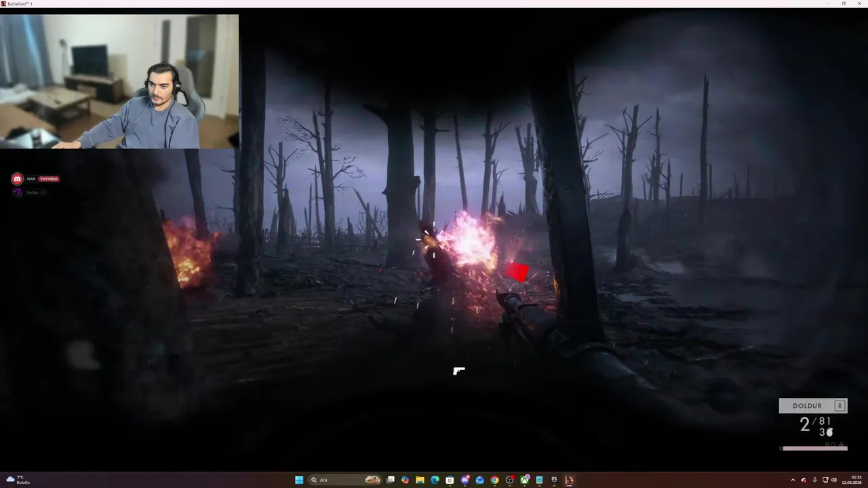Open the Windows Start menu
868x488 pixels.
click(x=299, y=480)
